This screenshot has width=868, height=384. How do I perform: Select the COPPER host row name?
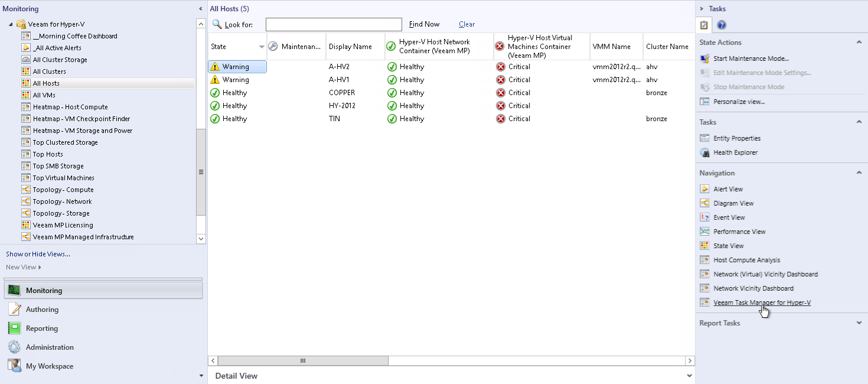(342, 93)
